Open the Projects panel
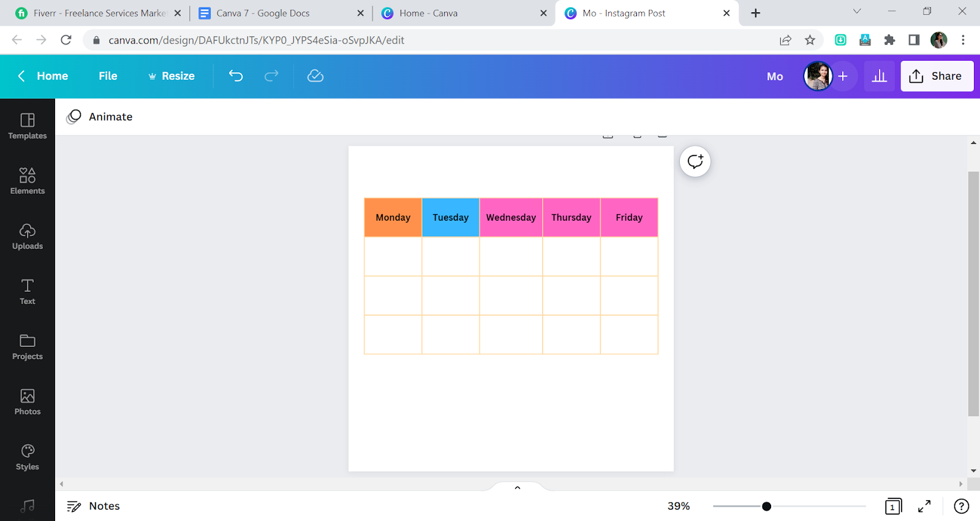980x521 pixels. (x=28, y=347)
